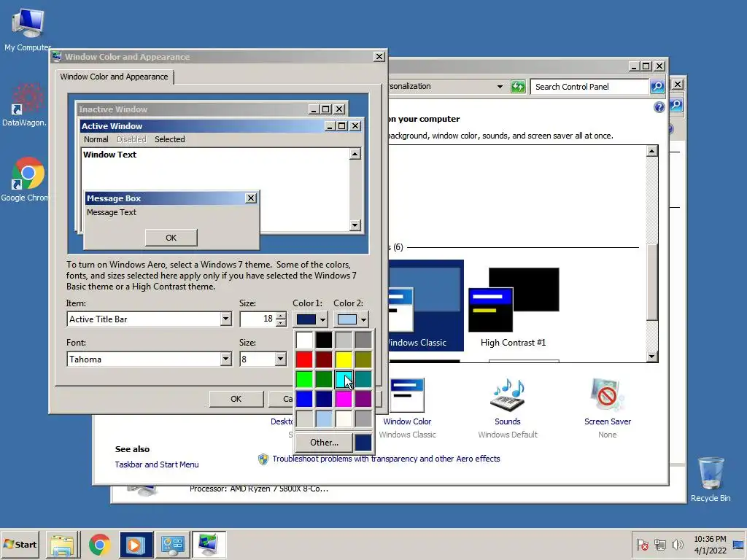Click the item Size field showing 18
747x560 pixels.
(258, 319)
